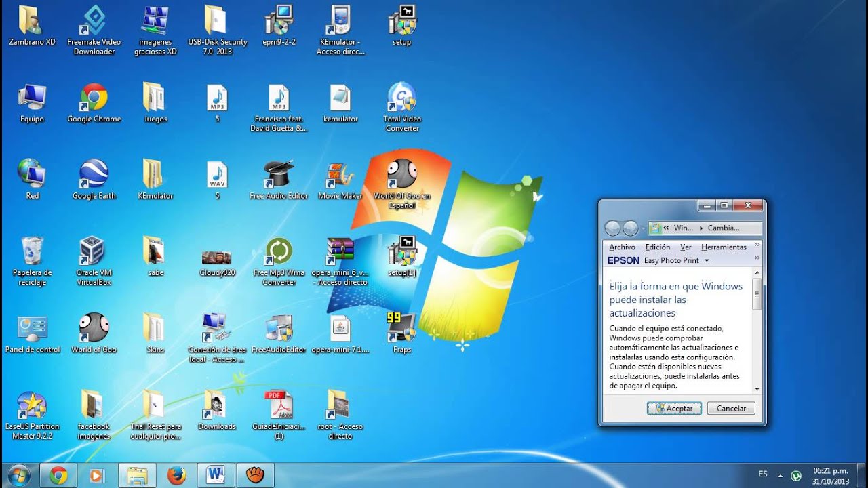Click the uTorrent system tray icon

(x=796, y=476)
